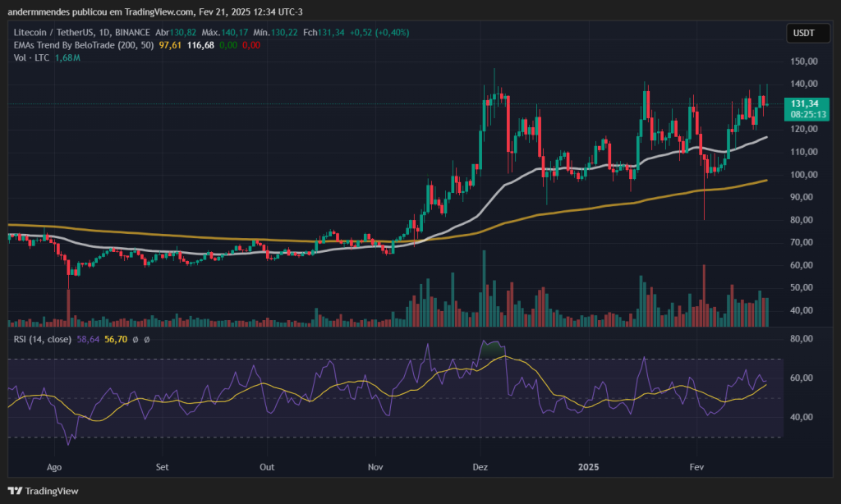Click the Out month label on time axis
The image size is (841, 504).
point(267,467)
